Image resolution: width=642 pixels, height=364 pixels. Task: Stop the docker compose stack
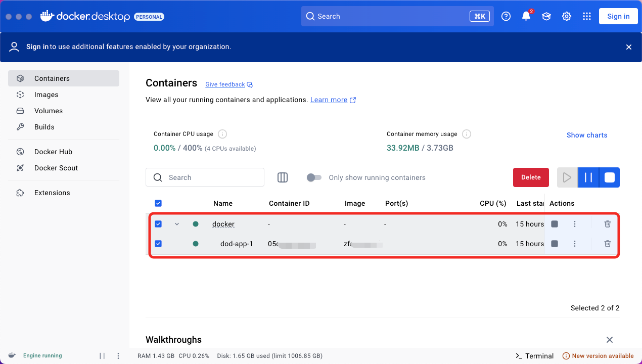[555, 224]
